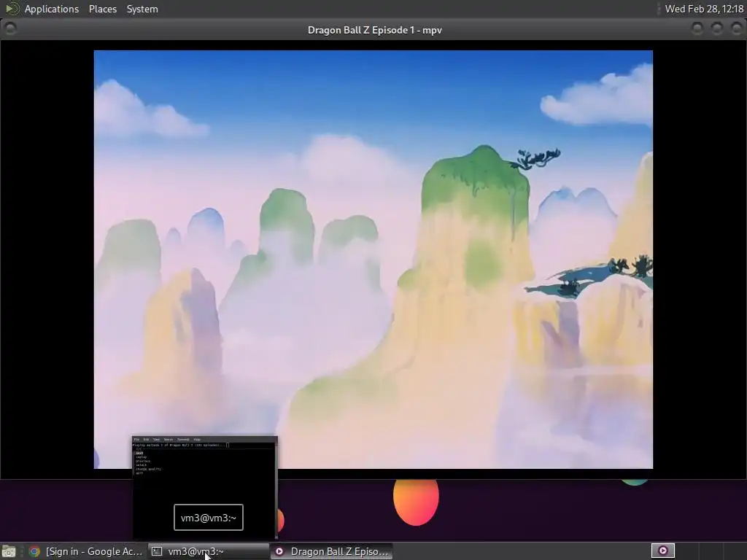747x560 pixels.
Task: Open the Applications menu
Action: pyautogui.click(x=52, y=9)
